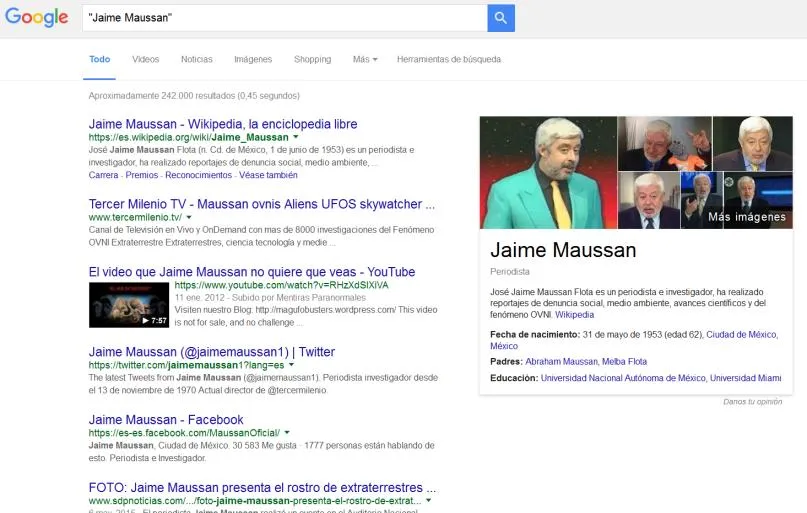Image resolution: width=807 pixels, height=513 pixels.
Task: Click Danos tu opinión feedback link
Action: pos(752,402)
